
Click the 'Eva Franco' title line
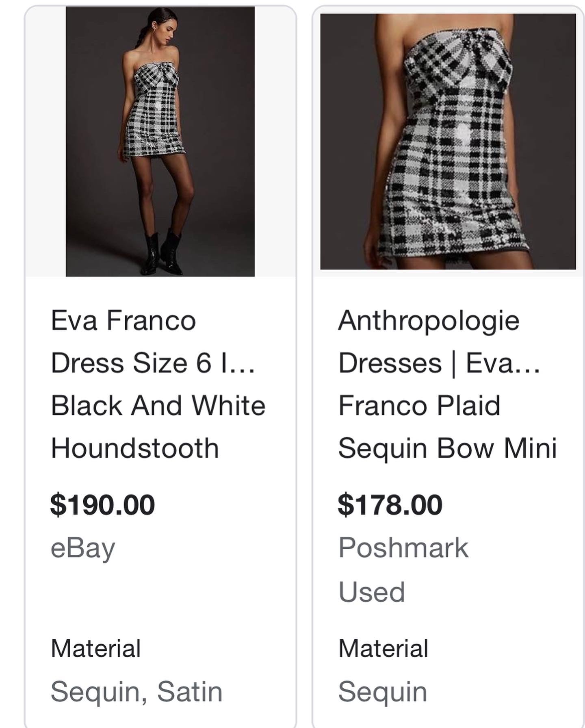pos(123,321)
